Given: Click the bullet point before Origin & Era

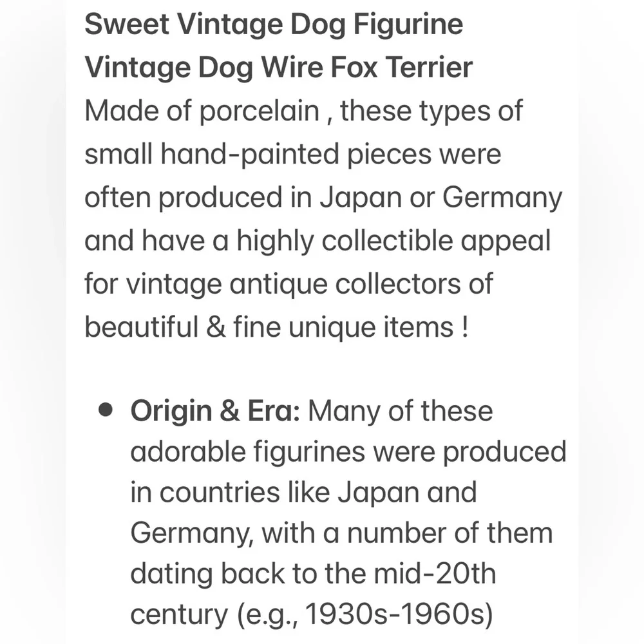Looking at the screenshot, I should (x=106, y=410).
